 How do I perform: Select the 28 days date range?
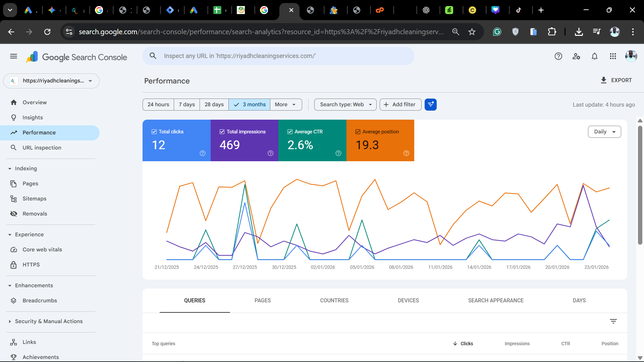[x=214, y=104]
